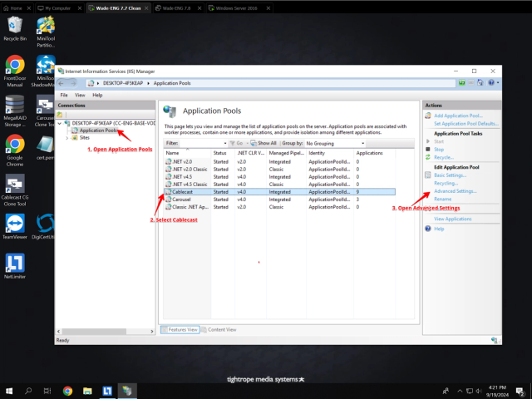
Task: Open the View menu
Action: pyautogui.click(x=80, y=95)
